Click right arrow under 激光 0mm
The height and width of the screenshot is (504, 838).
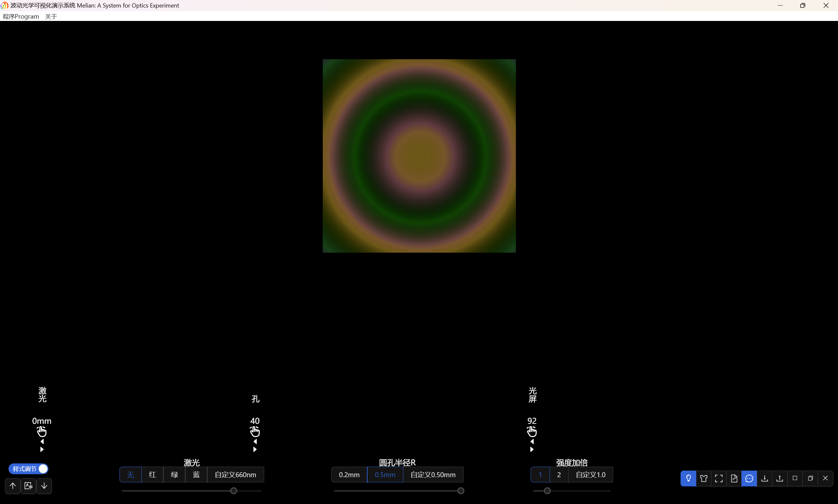point(42,449)
